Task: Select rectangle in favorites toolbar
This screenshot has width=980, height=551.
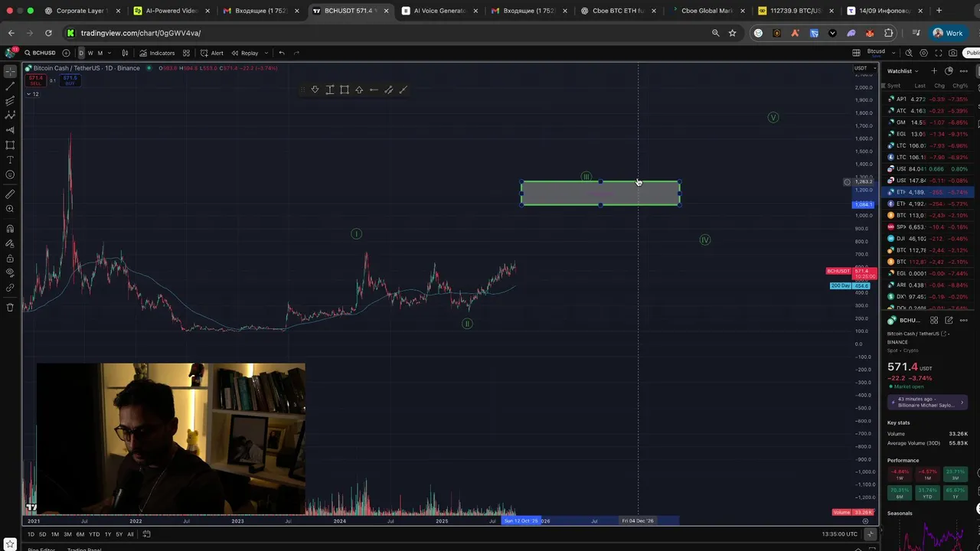Action: click(345, 90)
